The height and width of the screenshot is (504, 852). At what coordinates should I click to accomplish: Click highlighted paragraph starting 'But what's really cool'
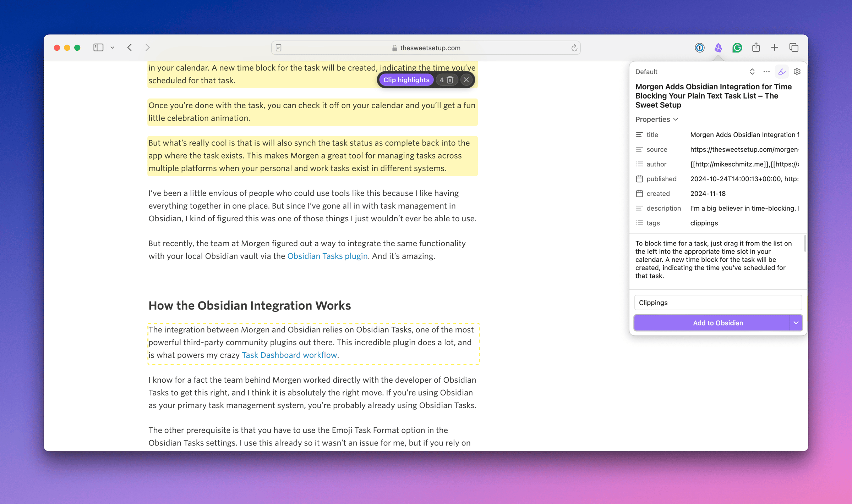pyautogui.click(x=312, y=156)
